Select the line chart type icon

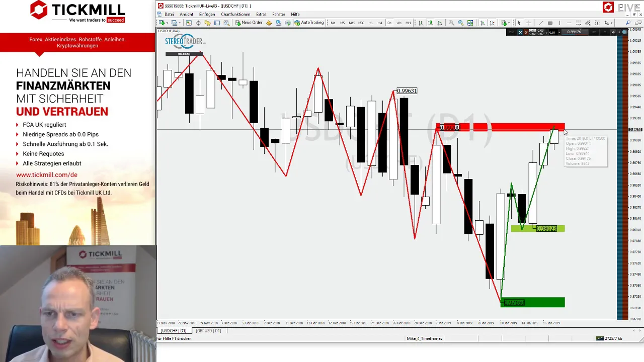pos(440,23)
